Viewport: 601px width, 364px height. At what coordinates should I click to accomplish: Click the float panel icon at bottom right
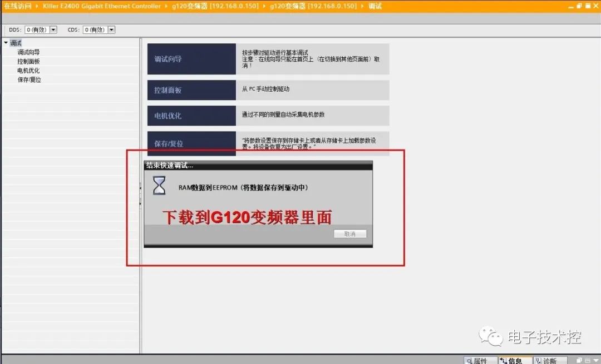click(x=579, y=360)
